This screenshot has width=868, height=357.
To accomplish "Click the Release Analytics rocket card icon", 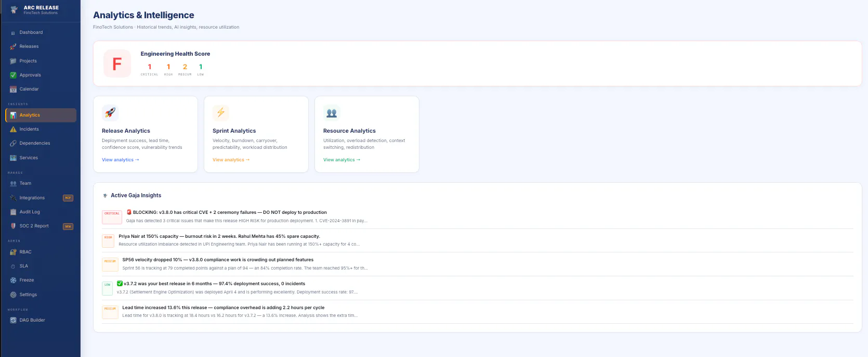I will pyautogui.click(x=110, y=112).
